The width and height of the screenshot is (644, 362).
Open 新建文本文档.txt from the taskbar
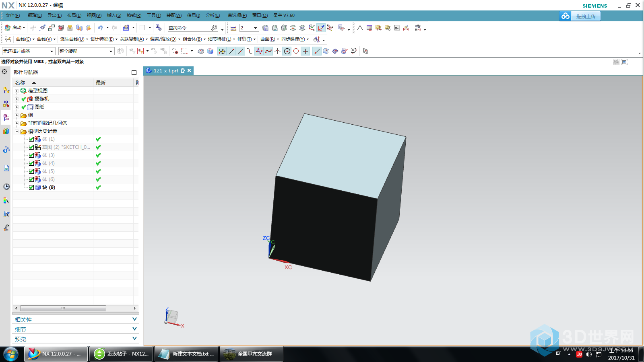(186, 354)
